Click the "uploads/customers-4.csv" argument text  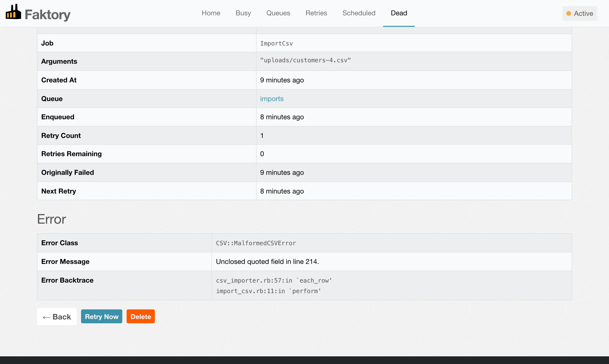(x=305, y=60)
